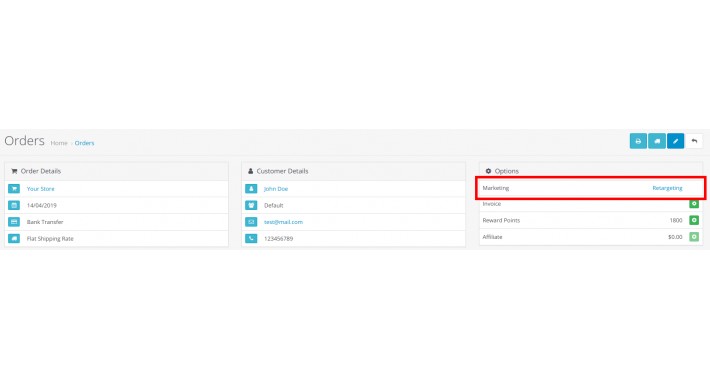Viewport: 710px width, 380px height.
Task: Click the Orders page heading
Action: click(x=24, y=141)
